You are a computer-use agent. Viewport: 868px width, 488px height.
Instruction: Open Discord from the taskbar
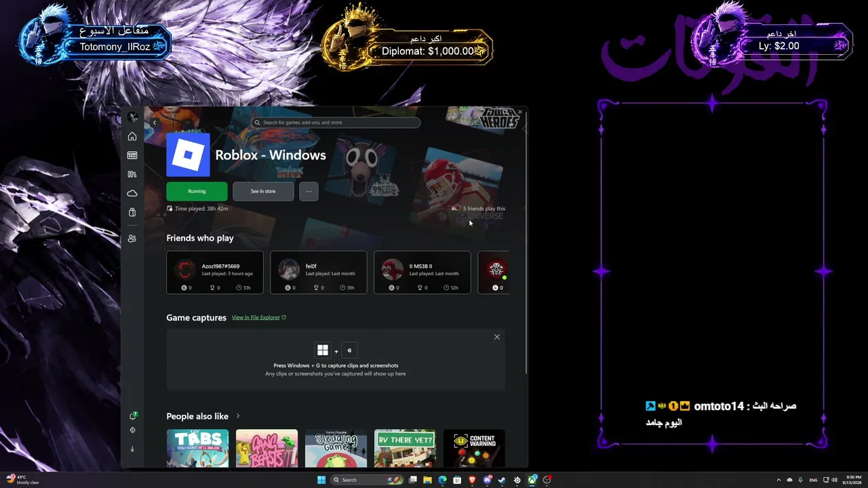click(x=487, y=480)
